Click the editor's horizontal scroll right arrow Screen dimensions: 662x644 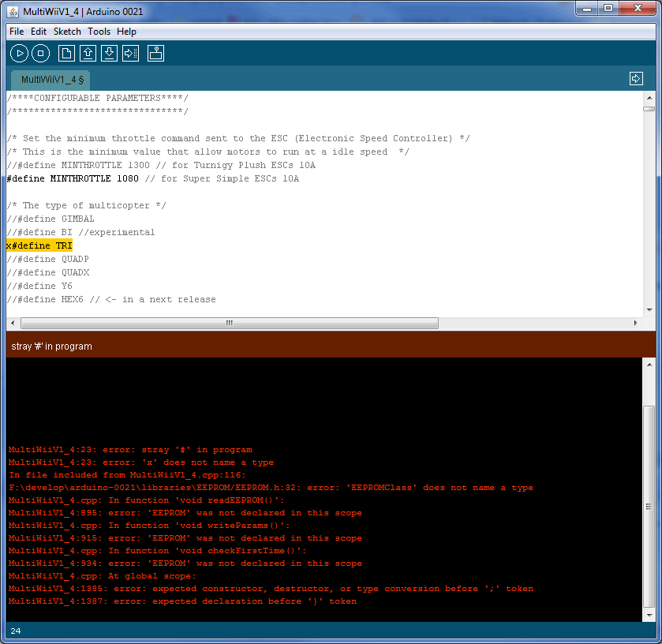tap(636, 323)
